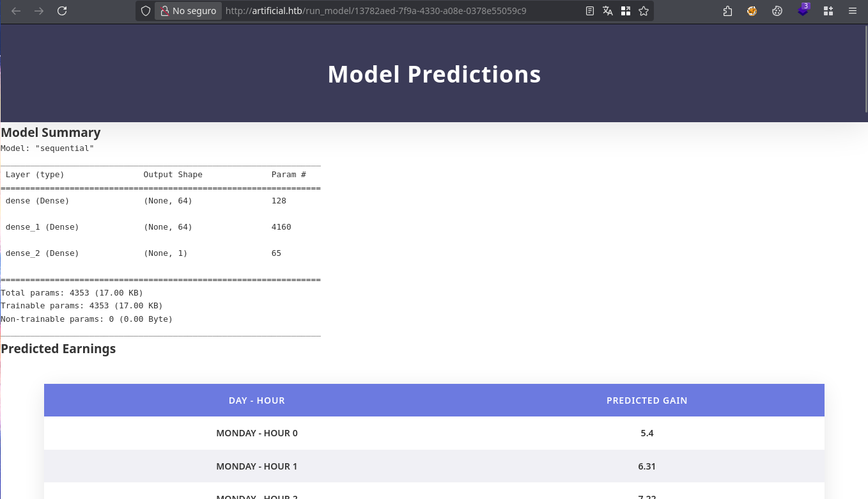The width and height of the screenshot is (868, 499).
Task: Click the predicted gain value '6.31'
Action: [647, 466]
